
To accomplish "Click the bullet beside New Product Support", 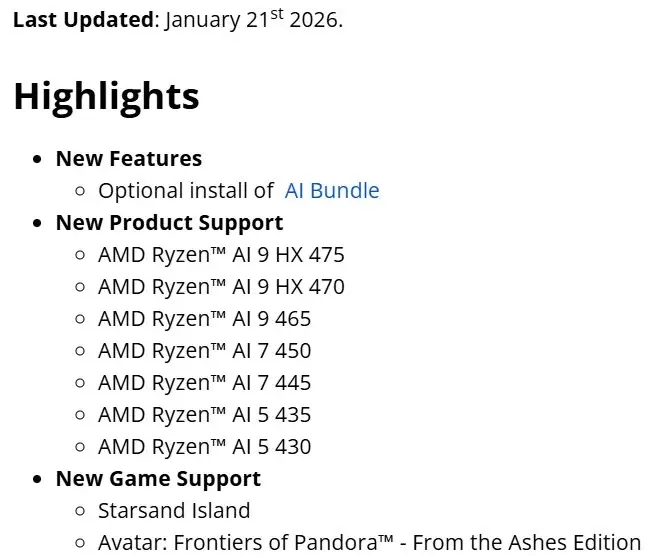I will (38, 224).
